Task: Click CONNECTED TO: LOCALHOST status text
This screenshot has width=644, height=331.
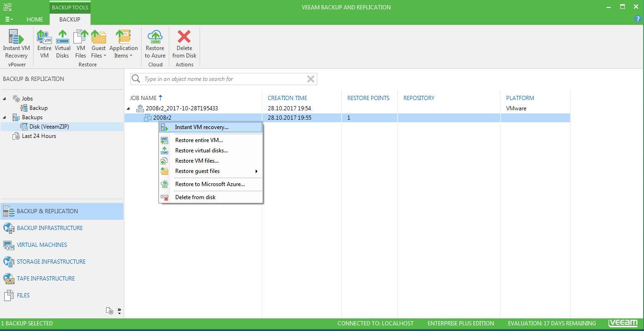Action: click(x=376, y=324)
